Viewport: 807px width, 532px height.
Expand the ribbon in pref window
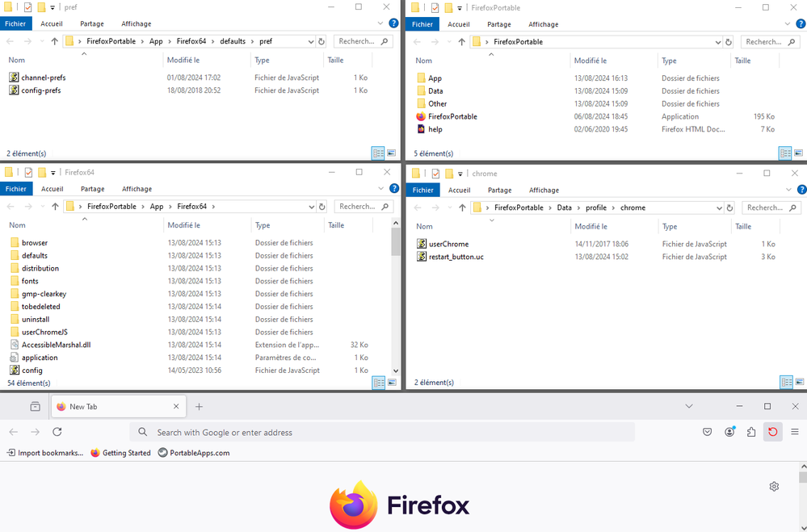pyautogui.click(x=380, y=23)
